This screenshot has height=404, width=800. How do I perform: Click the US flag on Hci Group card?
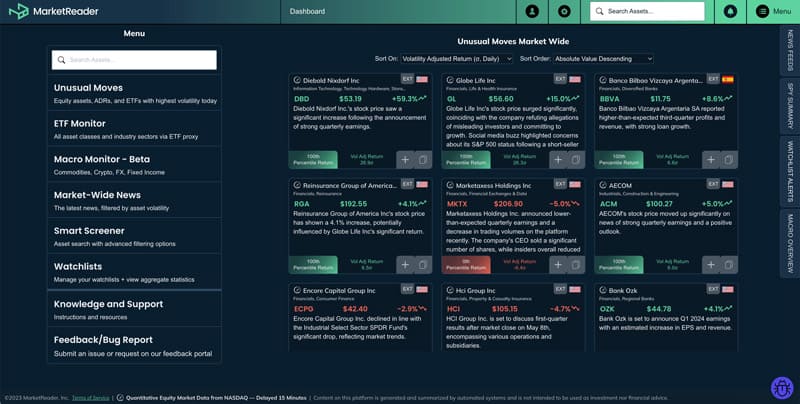pyautogui.click(x=575, y=289)
